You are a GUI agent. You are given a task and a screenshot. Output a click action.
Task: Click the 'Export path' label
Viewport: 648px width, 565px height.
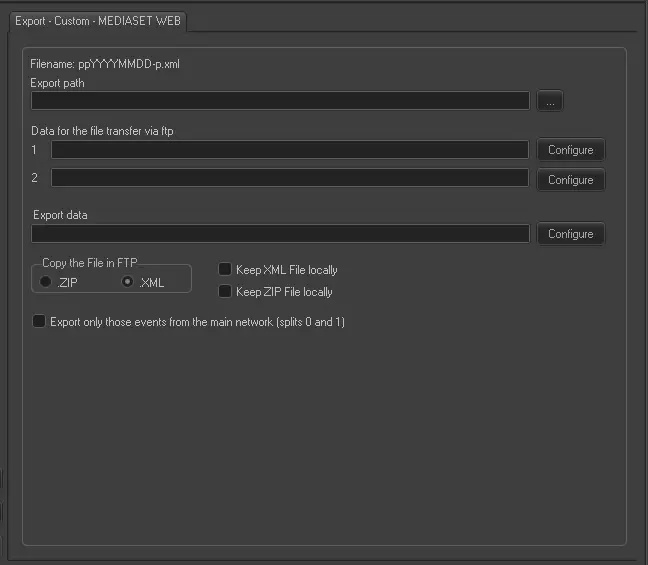[58, 83]
